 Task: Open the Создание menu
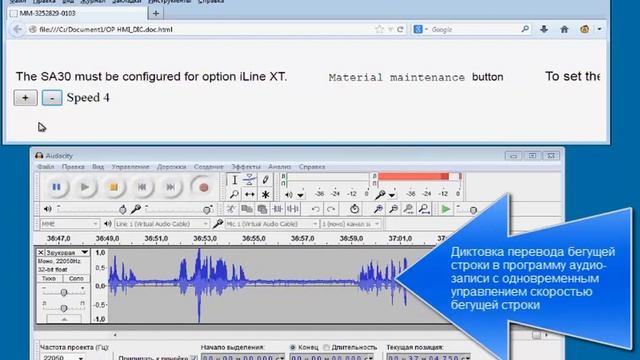[209, 167]
